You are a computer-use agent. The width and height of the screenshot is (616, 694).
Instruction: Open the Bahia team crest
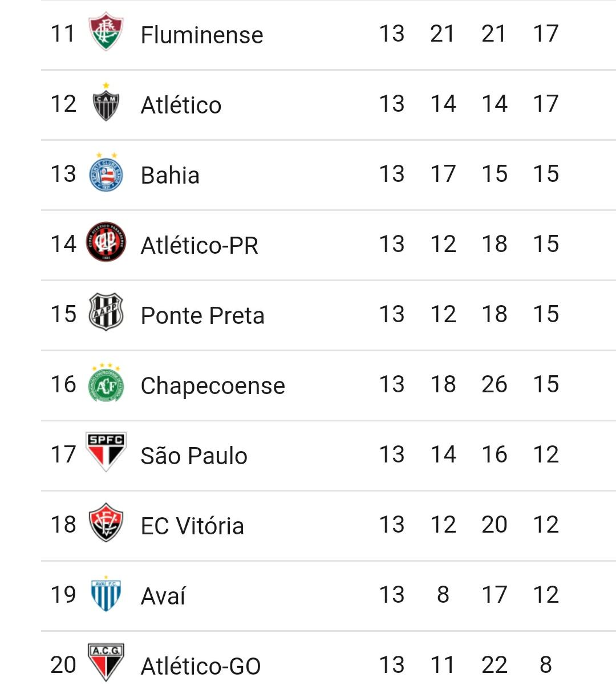(x=106, y=172)
